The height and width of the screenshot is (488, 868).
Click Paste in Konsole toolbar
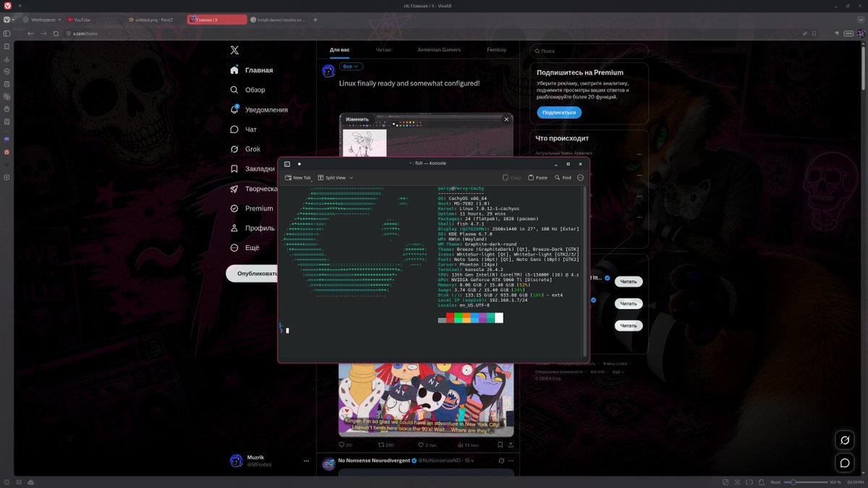coord(537,177)
